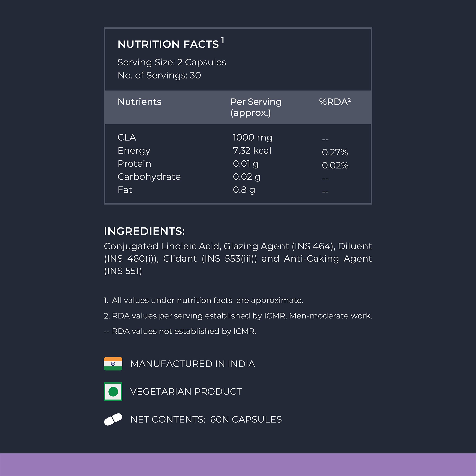476x476 pixels.
Task: Click the VEGETARIAN PRODUCT label
Action: [x=186, y=392]
